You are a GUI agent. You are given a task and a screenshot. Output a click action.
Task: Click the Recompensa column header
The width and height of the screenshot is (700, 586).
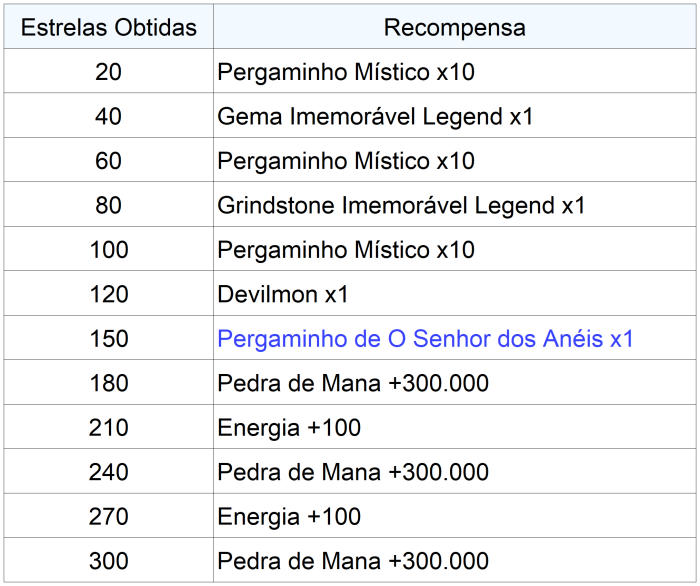[454, 27]
